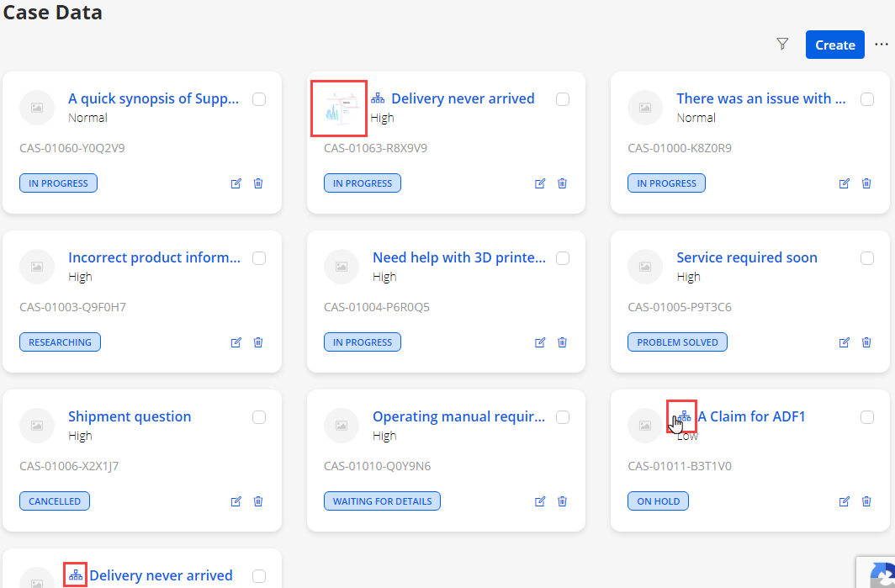Edit the Need help with 3D printer case
The image size is (895, 588).
(x=540, y=342)
